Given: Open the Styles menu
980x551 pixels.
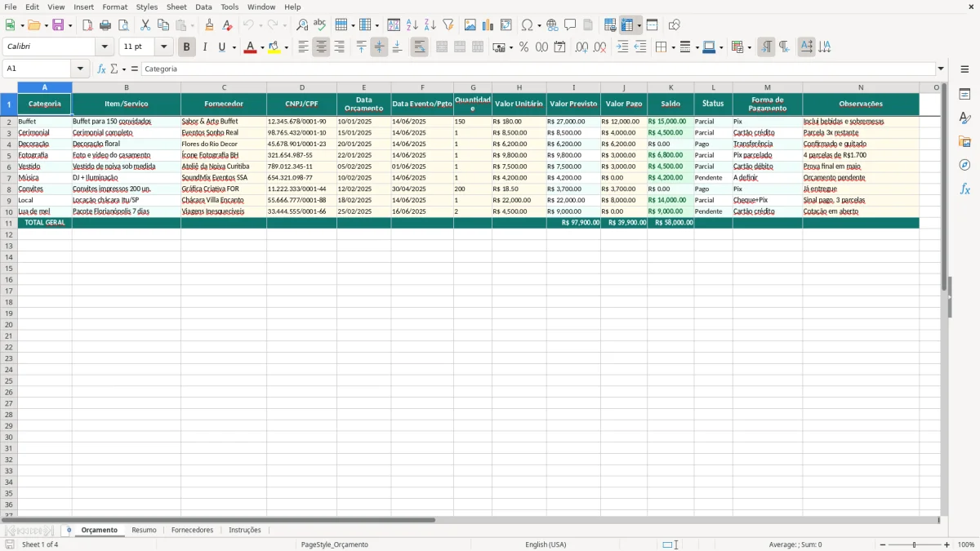Looking at the screenshot, I should tap(147, 7).
